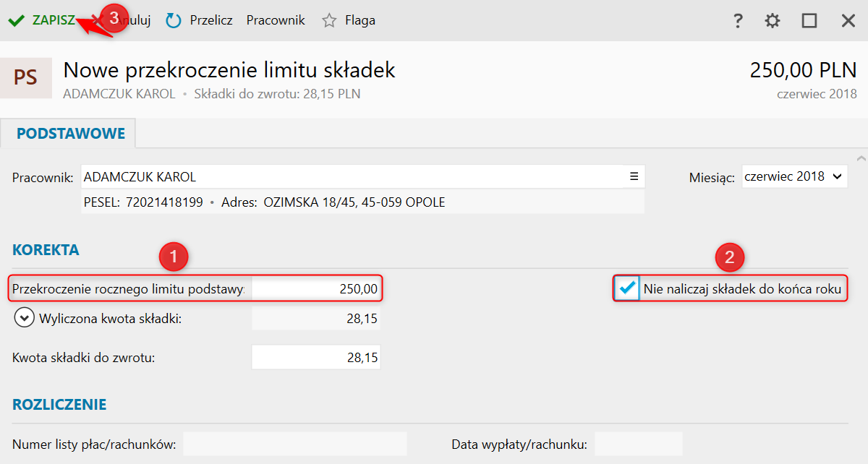Open settings with the gear icon
868x464 pixels.
click(773, 21)
